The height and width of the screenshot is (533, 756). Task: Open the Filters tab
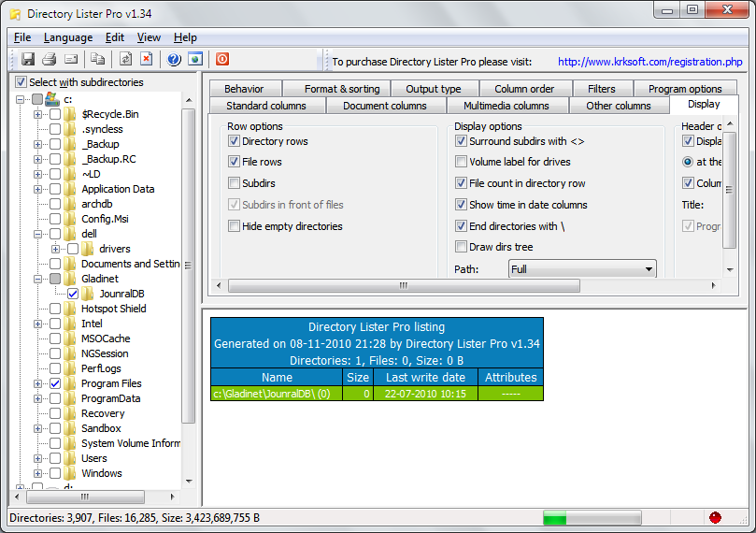point(601,89)
